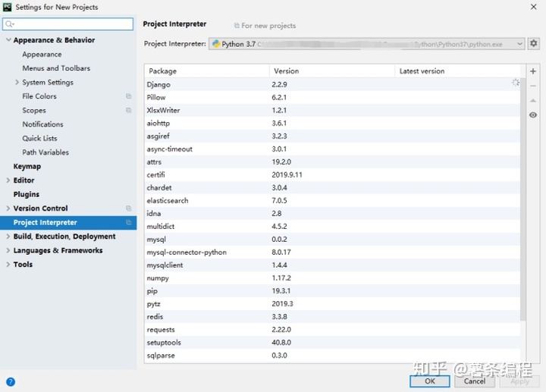Click the Python icon in interpreter field

pyautogui.click(x=216, y=44)
